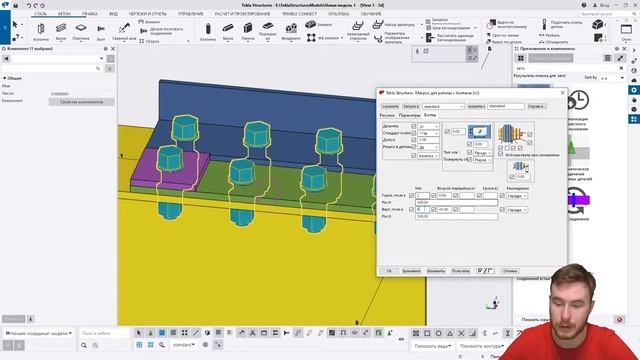This screenshot has width=640, height=360.
Task: Select the Rebar (Арматурный стержень) tool
Action: 358,31
